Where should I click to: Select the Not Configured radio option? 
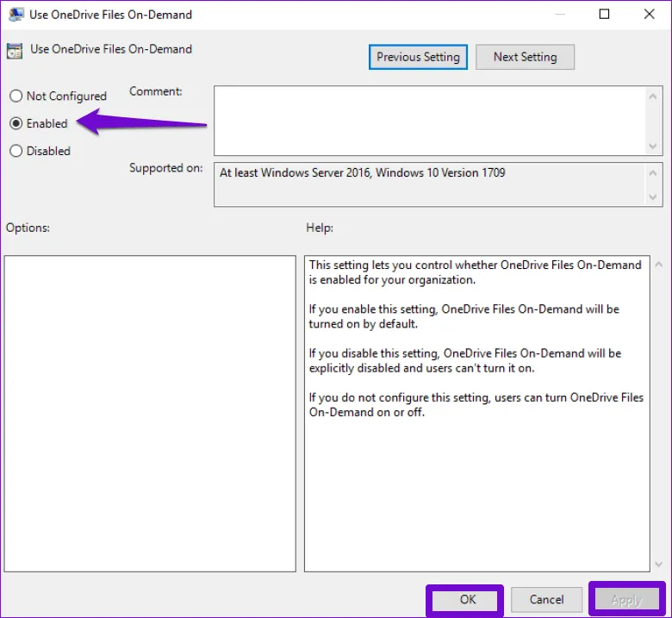16,97
